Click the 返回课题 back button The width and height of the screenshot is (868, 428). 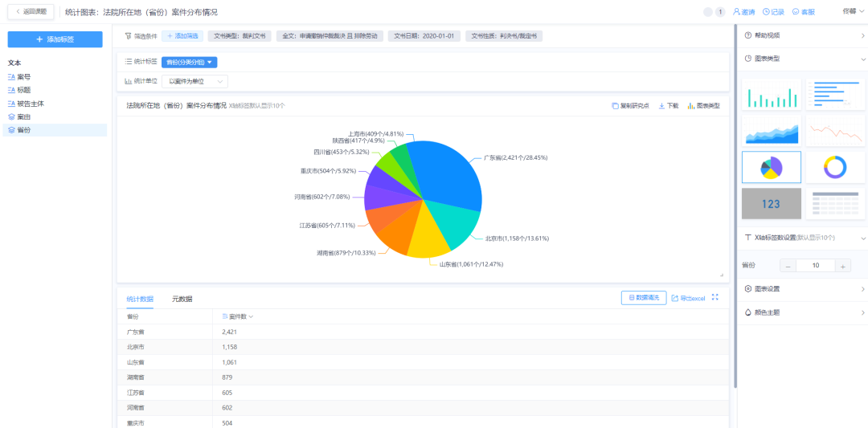(31, 11)
